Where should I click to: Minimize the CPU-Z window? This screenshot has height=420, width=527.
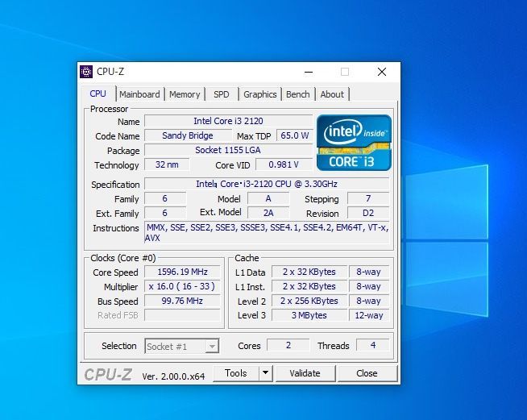309,72
